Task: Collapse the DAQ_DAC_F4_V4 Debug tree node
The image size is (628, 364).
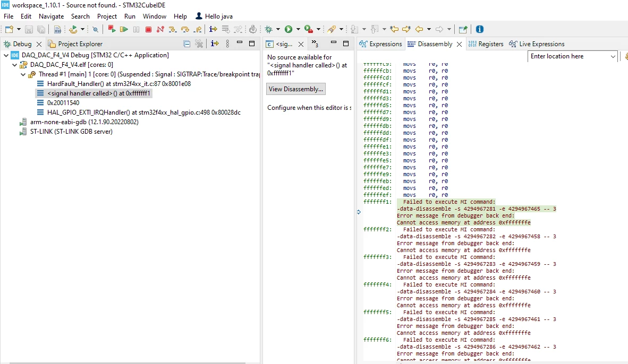Action: tap(6, 55)
